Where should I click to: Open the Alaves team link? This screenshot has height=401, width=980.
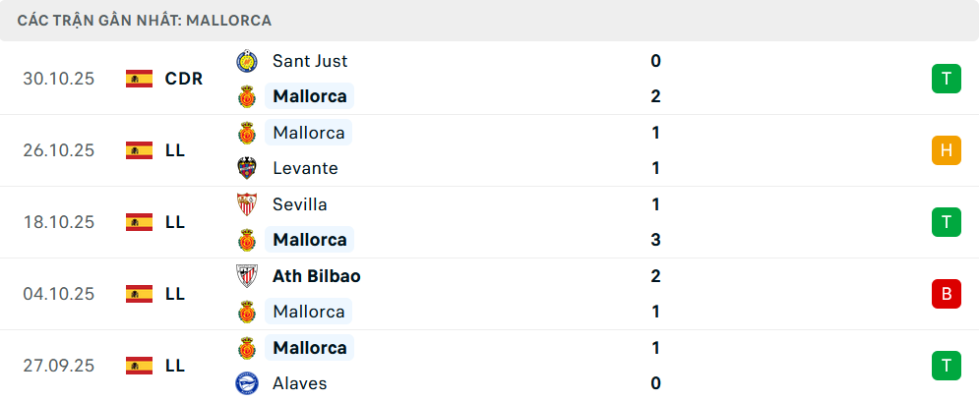[x=300, y=383]
